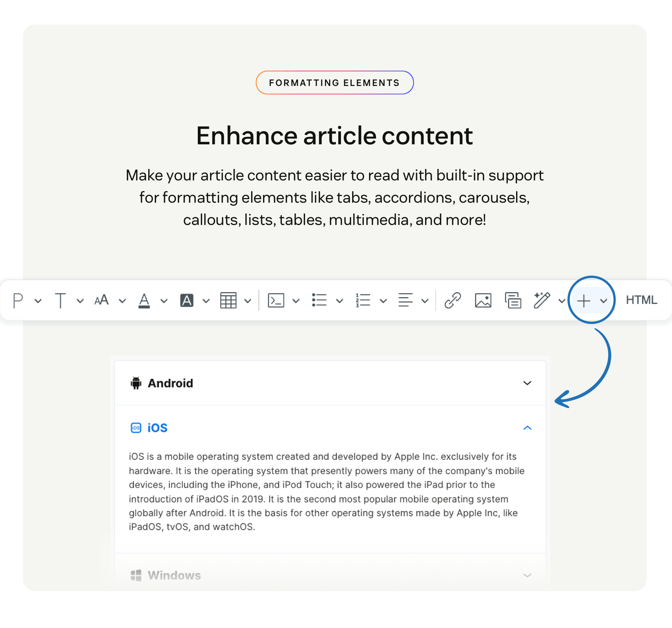
Task: Open the code snippet dropdown arrow
Action: point(296,301)
